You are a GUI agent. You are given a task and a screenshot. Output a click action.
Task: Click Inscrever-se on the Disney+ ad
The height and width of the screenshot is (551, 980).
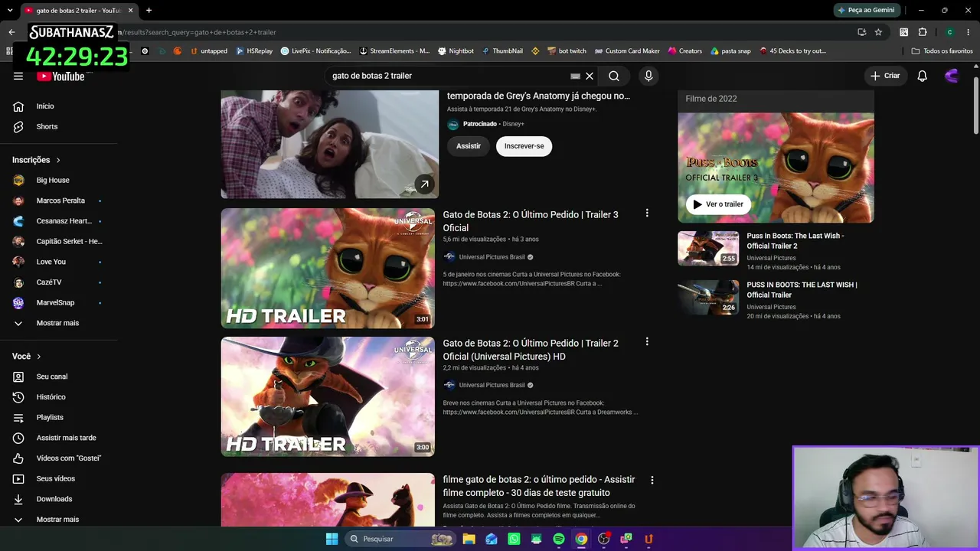[524, 146]
